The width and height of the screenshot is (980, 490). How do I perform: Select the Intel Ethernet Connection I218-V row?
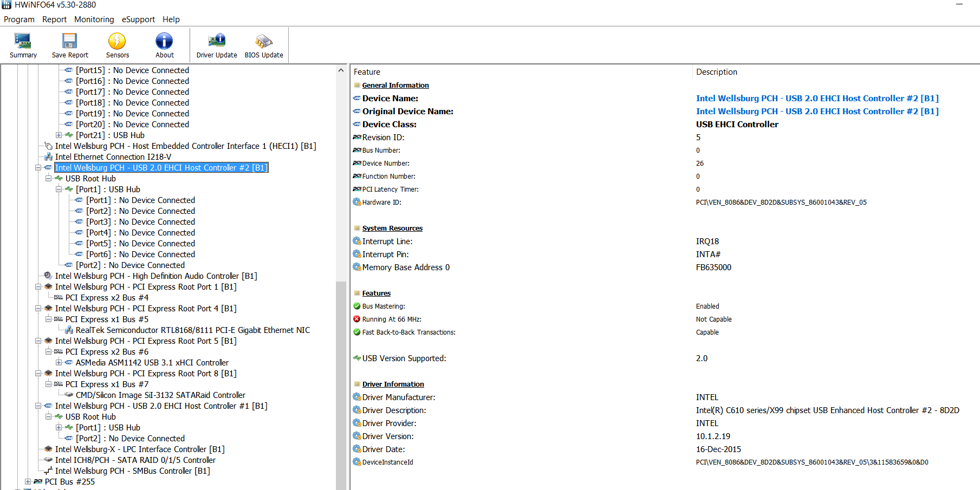click(113, 156)
